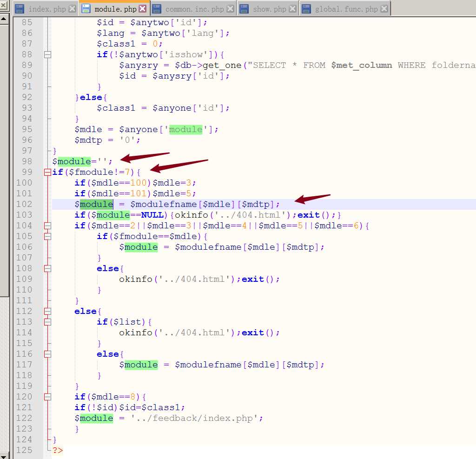
Task: Close the show.php tab
Action: [x=293, y=9]
